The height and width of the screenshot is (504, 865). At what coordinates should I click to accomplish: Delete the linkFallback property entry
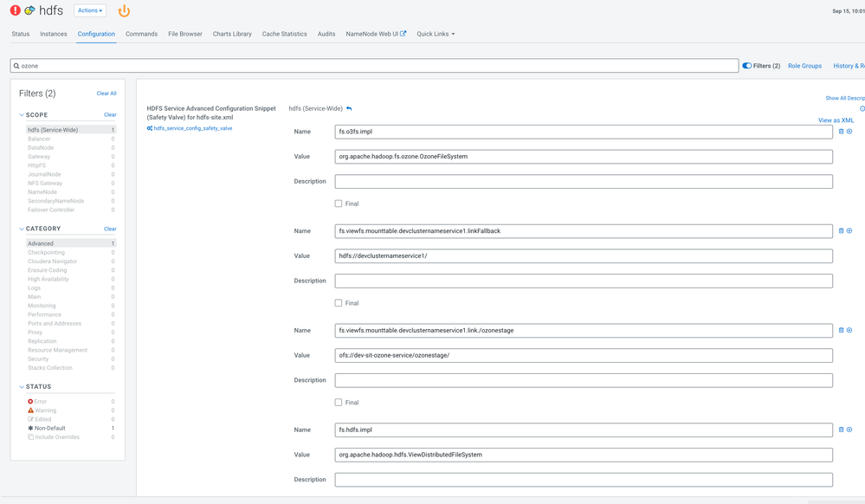[x=841, y=230]
